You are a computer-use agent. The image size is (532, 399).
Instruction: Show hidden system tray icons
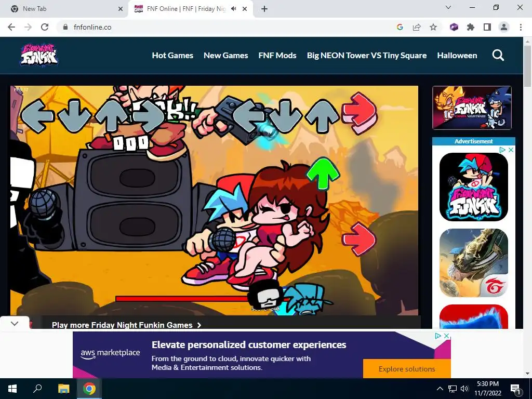[440, 389]
